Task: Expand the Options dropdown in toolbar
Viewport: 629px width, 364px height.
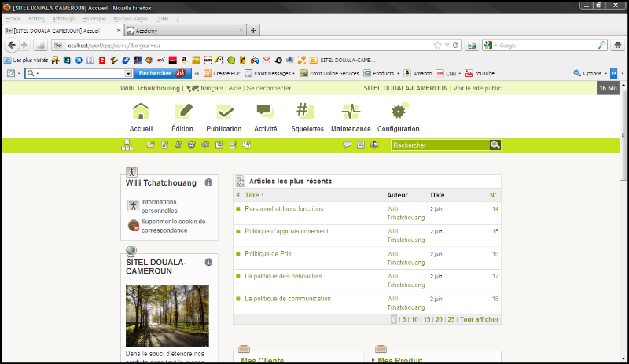Action: coord(605,73)
